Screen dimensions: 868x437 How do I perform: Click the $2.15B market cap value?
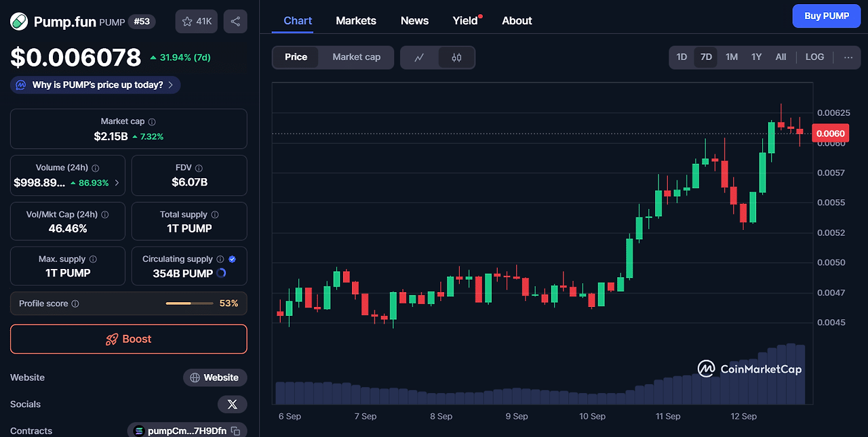(x=111, y=136)
